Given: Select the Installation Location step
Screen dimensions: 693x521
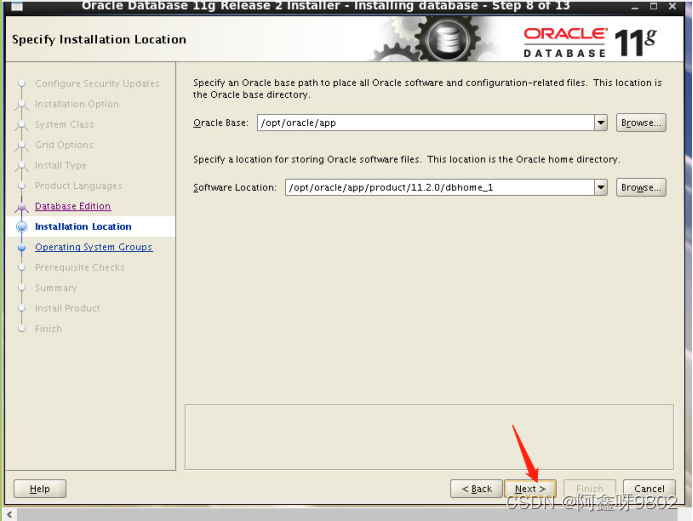Looking at the screenshot, I should pyautogui.click(x=83, y=227).
